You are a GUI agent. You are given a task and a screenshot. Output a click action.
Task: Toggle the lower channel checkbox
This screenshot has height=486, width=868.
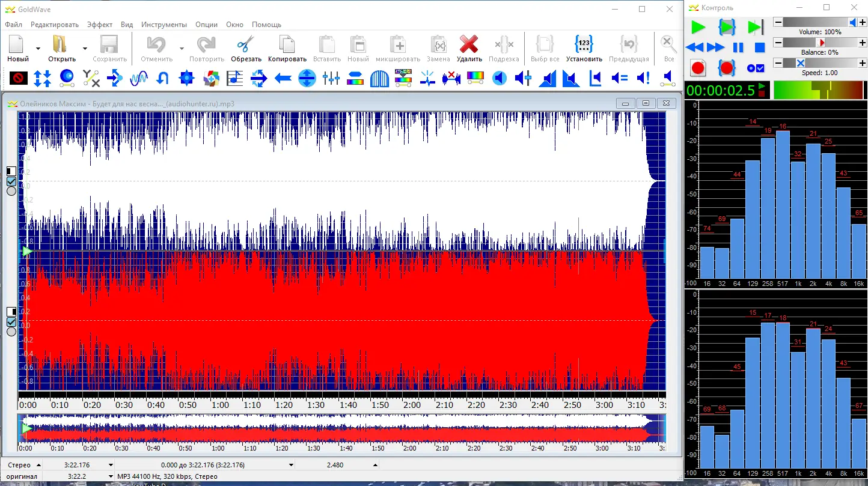[11, 322]
